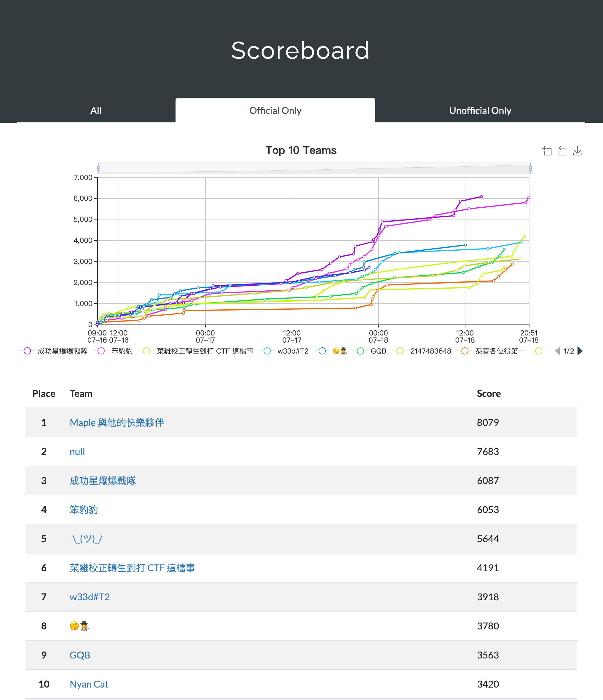Image resolution: width=603 pixels, height=700 pixels.
Task: Click the left data zoom slider handle
Action: (99, 168)
